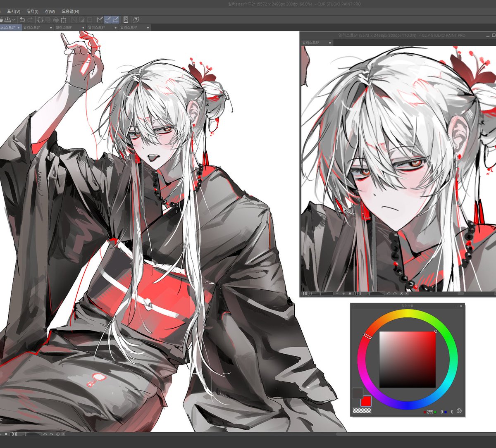Minimize the color wheel panel
496x448 pixels.
pyautogui.click(x=456, y=306)
